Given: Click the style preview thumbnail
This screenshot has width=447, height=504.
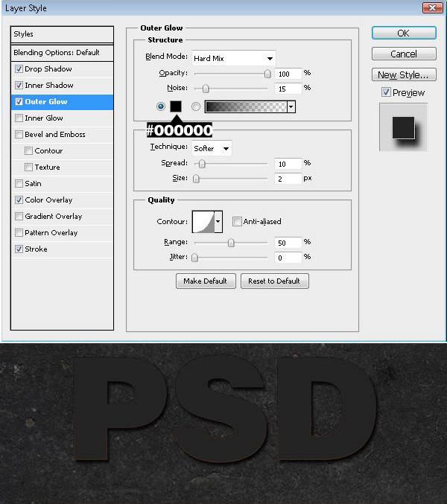Looking at the screenshot, I should (x=403, y=127).
